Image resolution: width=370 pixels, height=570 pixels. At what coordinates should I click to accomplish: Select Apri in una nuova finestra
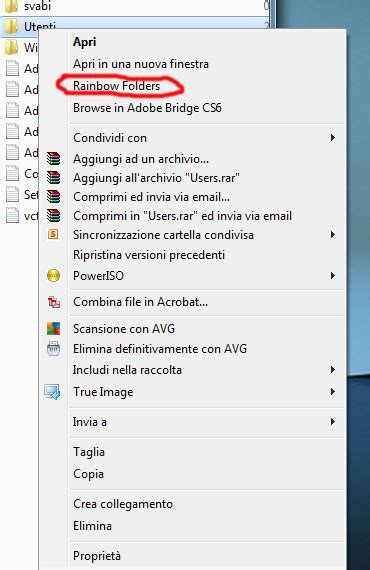pos(141,64)
